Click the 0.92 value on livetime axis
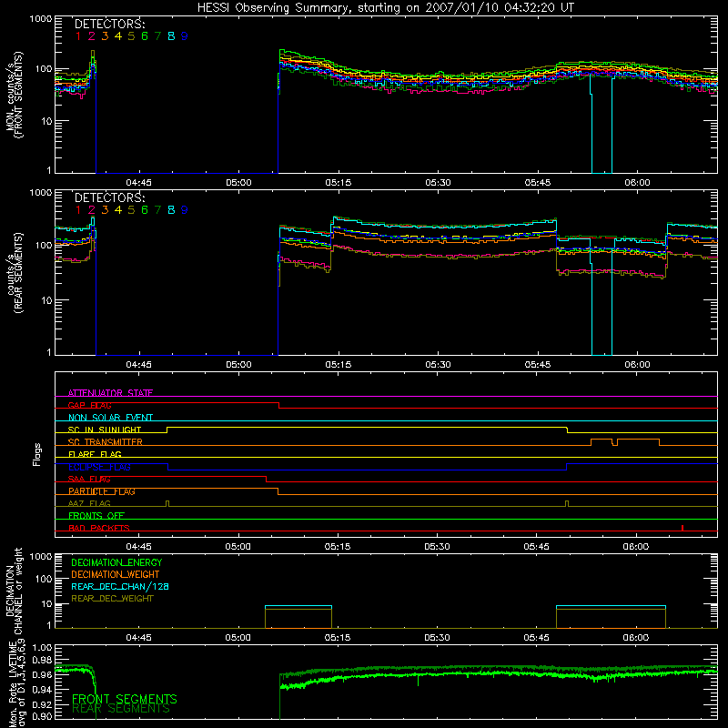 coord(42,703)
